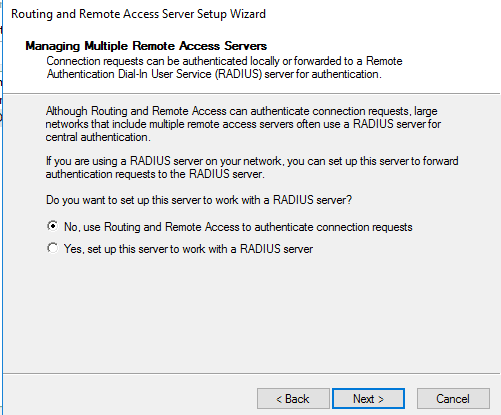This screenshot has width=501, height=415.
Task: Click the 'Do you want to set up' question
Action: click(x=199, y=200)
